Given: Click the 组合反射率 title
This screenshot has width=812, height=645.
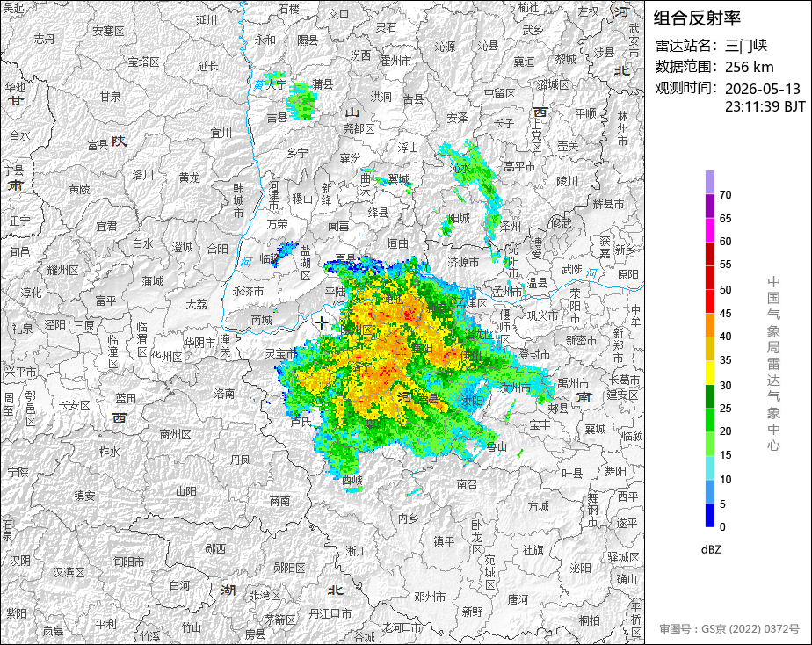Looking at the screenshot, I should [697, 18].
